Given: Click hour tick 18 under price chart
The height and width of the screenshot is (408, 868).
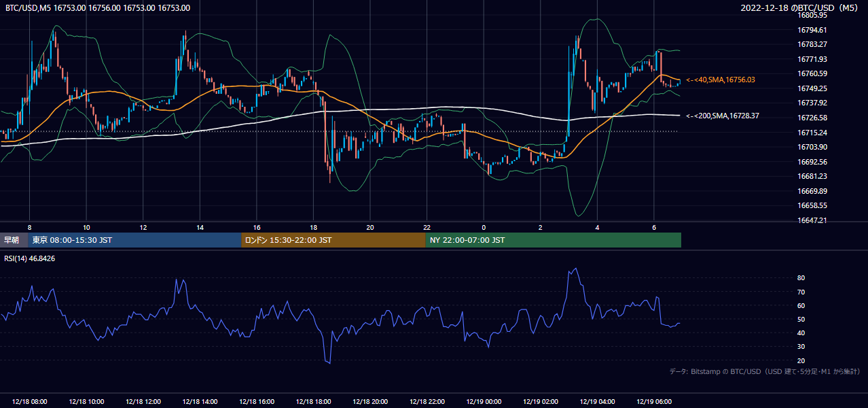Looking at the screenshot, I should pos(313,227).
